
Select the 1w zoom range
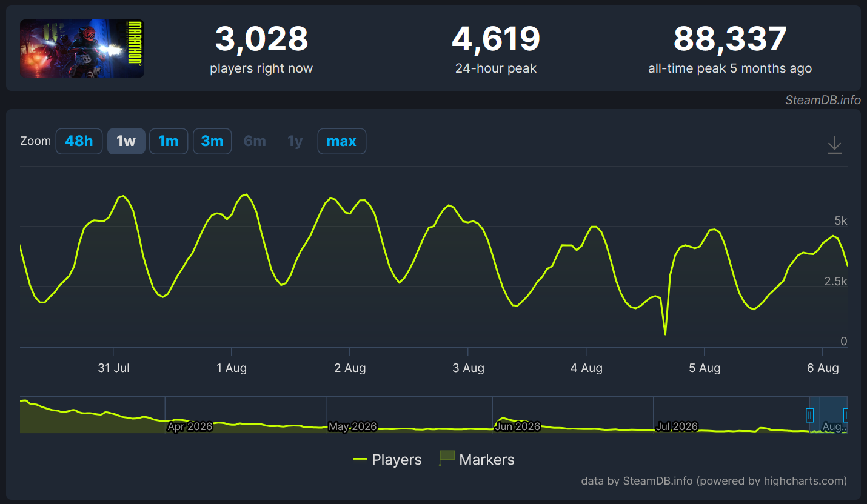[126, 141]
